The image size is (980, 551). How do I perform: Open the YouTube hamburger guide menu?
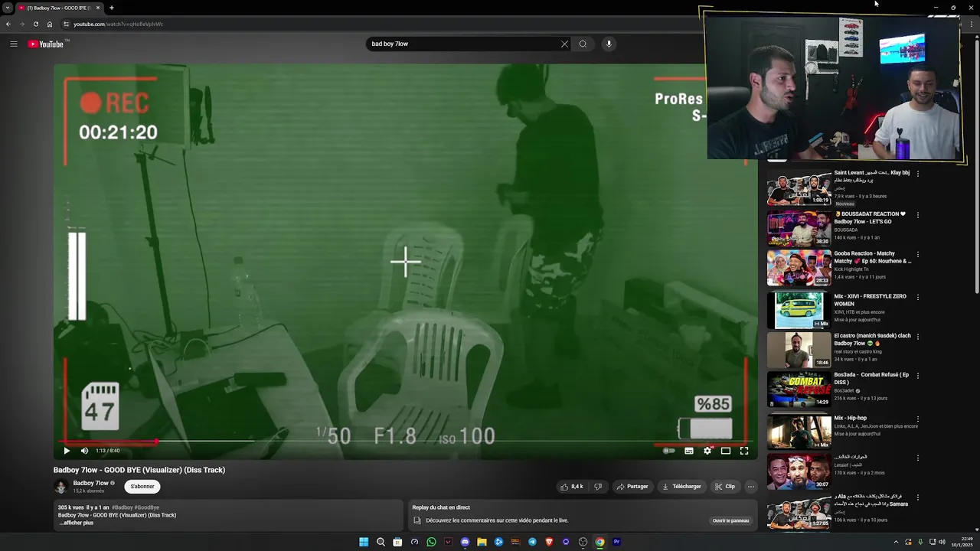pos(14,44)
